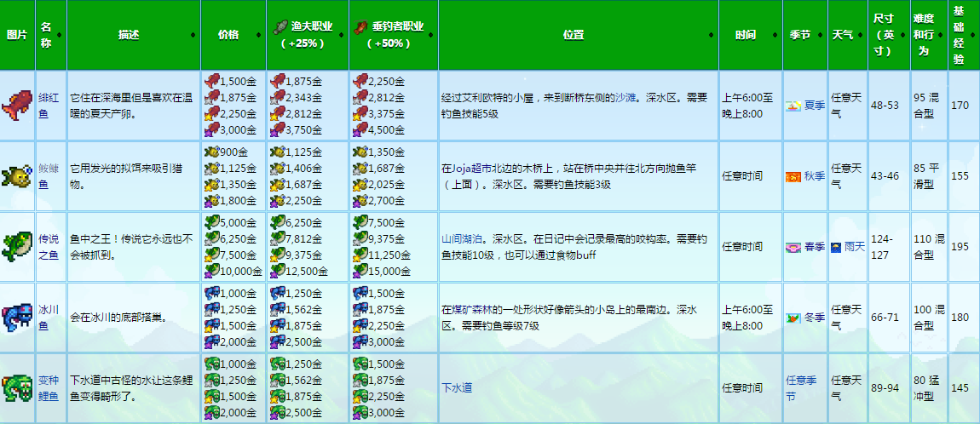Sort the table by 位置 column
This screenshot has height=424, width=980.
(579, 35)
